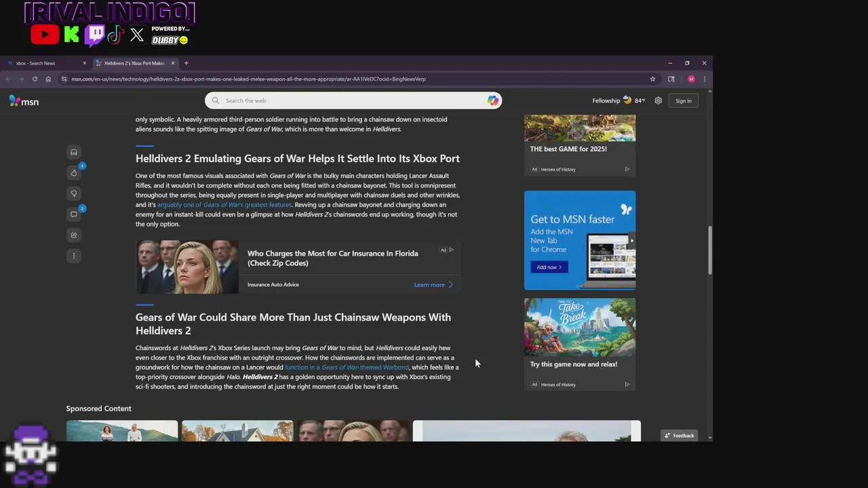
Task: Click the listen-to-article headphones icon
Action: pyautogui.click(x=74, y=152)
